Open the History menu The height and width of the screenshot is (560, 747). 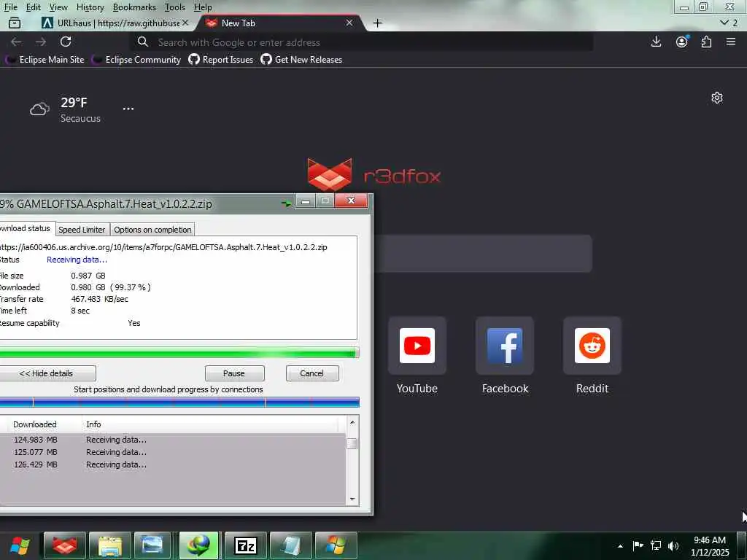90,7
